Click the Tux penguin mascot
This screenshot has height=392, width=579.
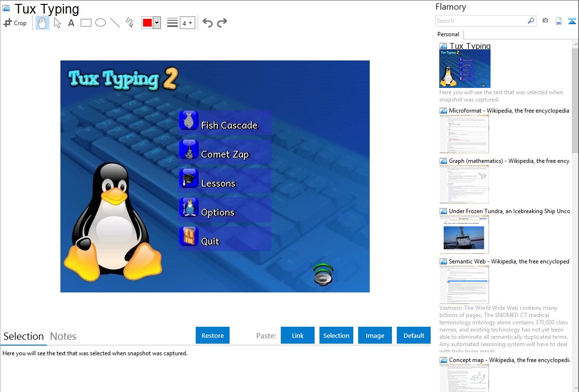(113, 222)
